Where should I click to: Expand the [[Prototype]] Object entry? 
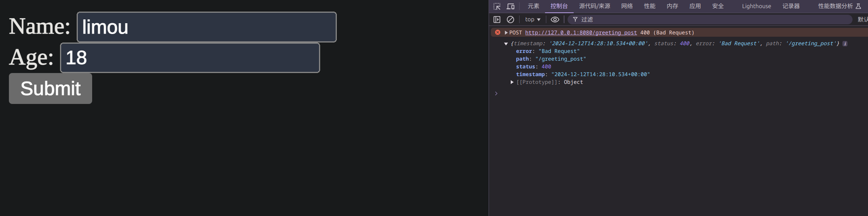512,82
